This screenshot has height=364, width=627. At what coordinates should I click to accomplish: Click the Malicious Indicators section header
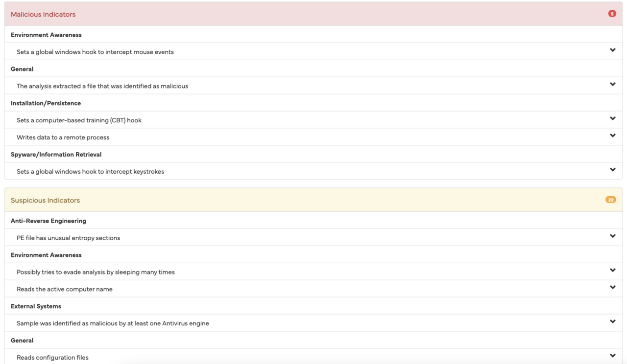click(x=43, y=14)
